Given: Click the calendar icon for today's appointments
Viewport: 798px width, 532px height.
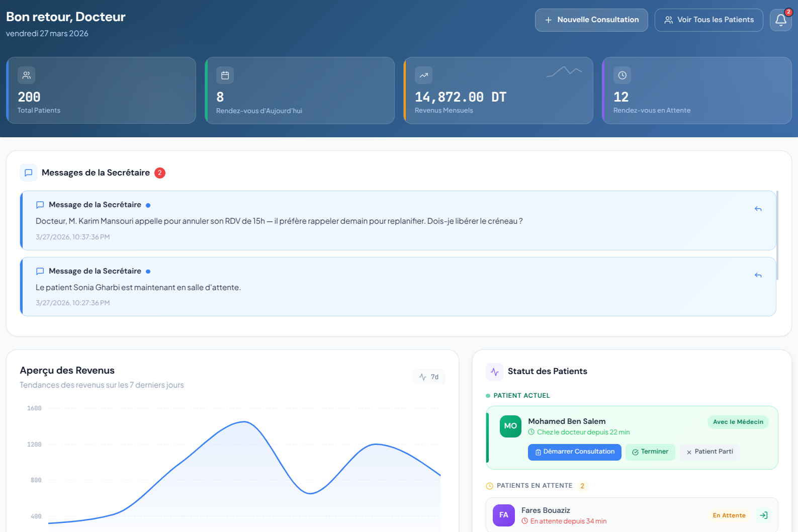Looking at the screenshot, I should [x=225, y=75].
